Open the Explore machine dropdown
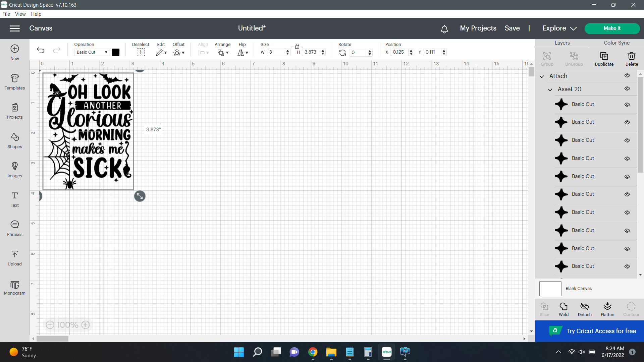Image resolution: width=644 pixels, height=362 pixels. (x=559, y=28)
